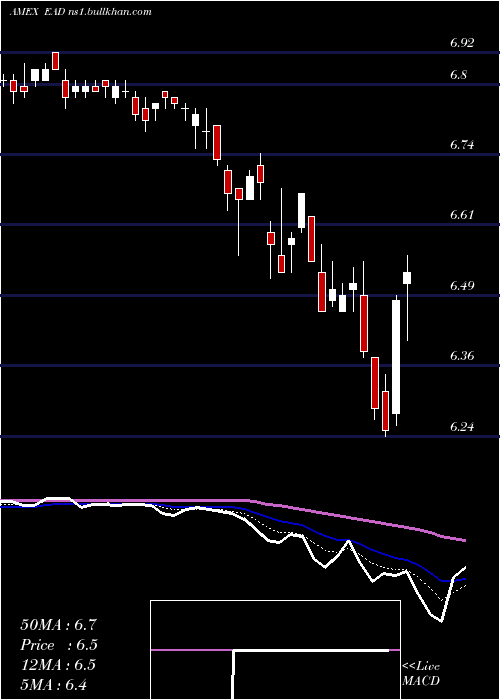Click the MACD histogram box
Image resolution: width=500 pixels, height=700 pixels.
click(x=275, y=650)
